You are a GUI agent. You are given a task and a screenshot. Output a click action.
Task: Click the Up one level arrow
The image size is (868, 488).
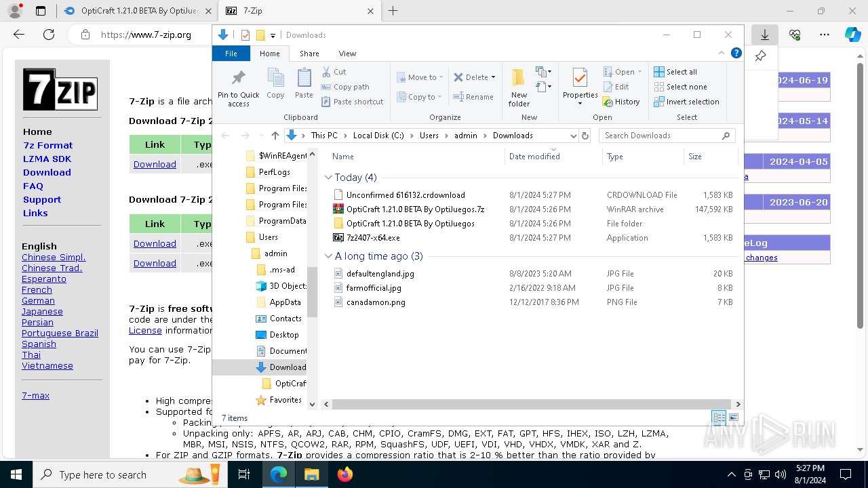[x=275, y=136]
